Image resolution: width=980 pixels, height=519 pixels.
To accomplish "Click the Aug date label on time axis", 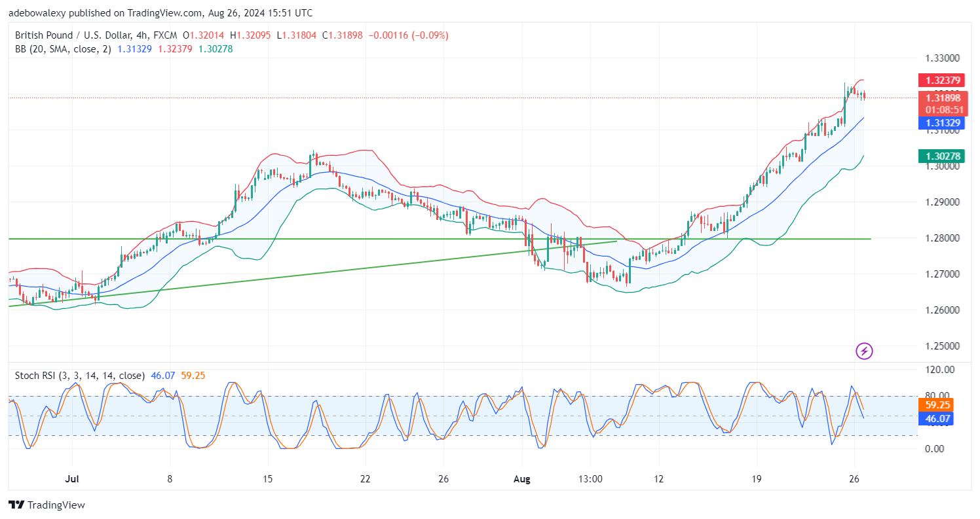I will pyautogui.click(x=522, y=479).
